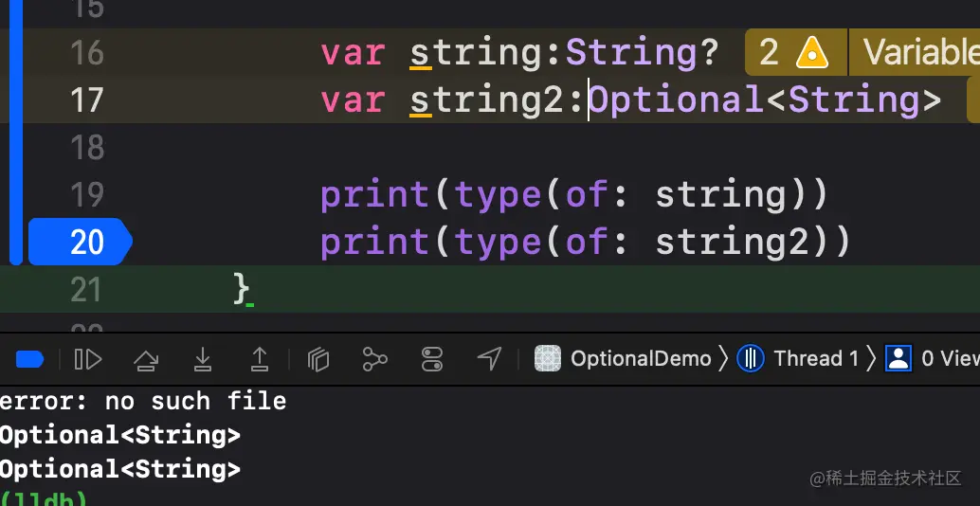Click the (lldb) console prompt
The height and width of the screenshot is (506, 980).
[43, 499]
